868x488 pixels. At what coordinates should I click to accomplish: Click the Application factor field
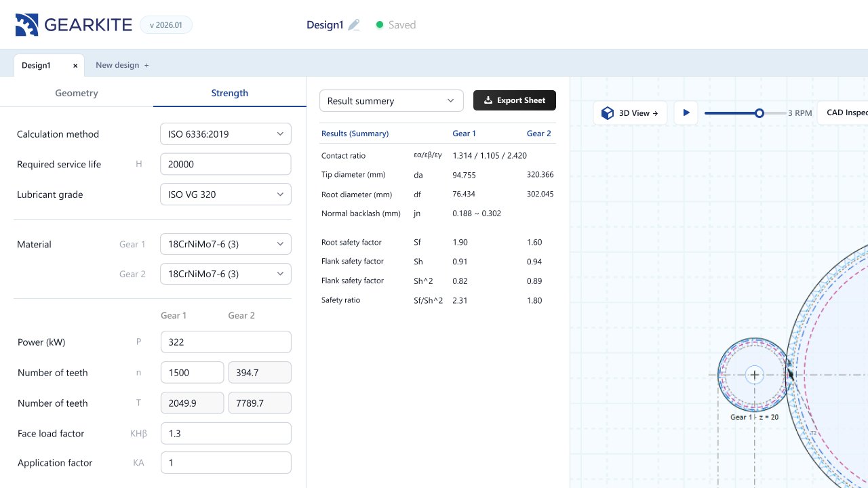pos(226,463)
